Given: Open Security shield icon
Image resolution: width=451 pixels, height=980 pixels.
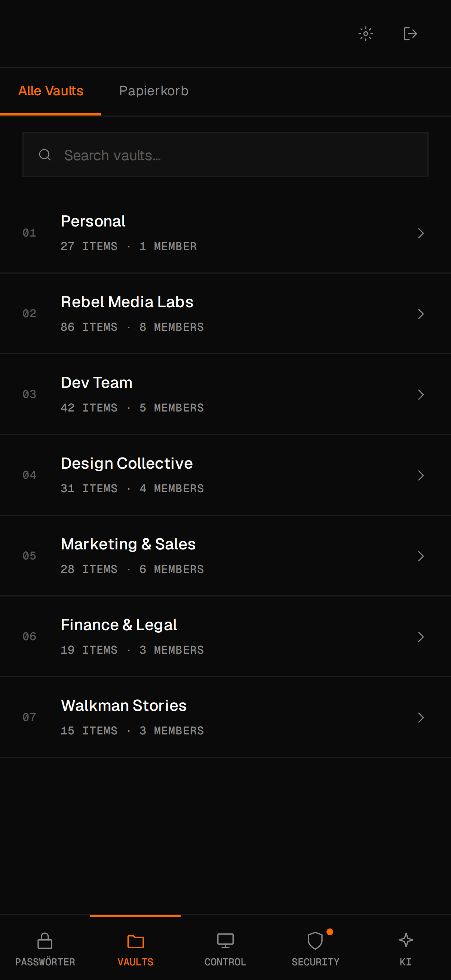Looking at the screenshot, I should pos(315,940).
